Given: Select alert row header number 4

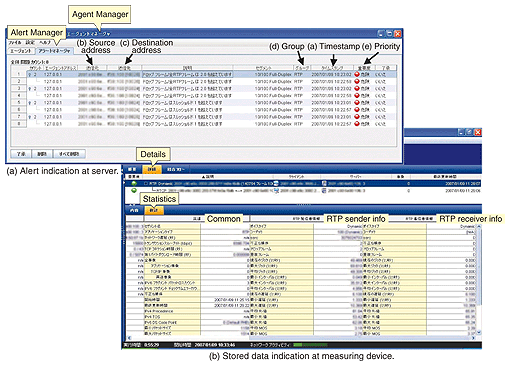Looking at the screenshot, I should coord(19,96).
